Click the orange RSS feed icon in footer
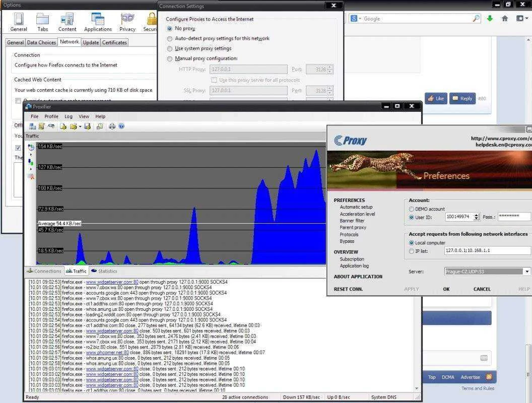 click(489, 377)
